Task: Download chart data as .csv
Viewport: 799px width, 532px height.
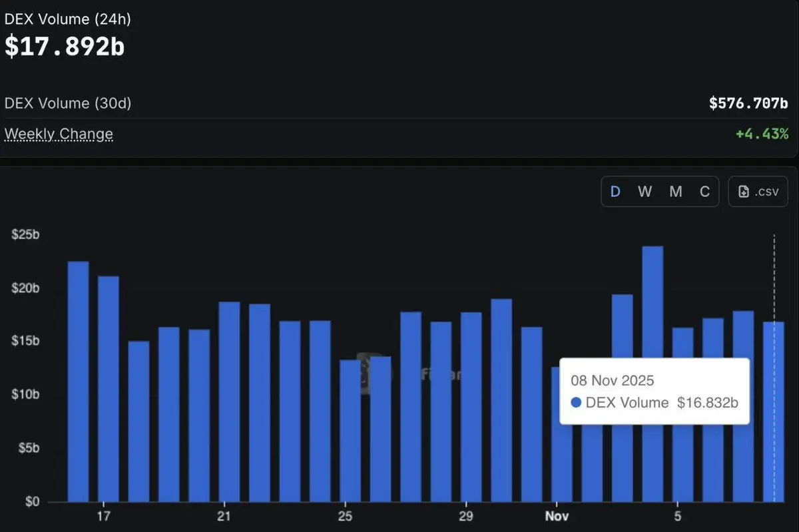Action: (x=758, y=192)
